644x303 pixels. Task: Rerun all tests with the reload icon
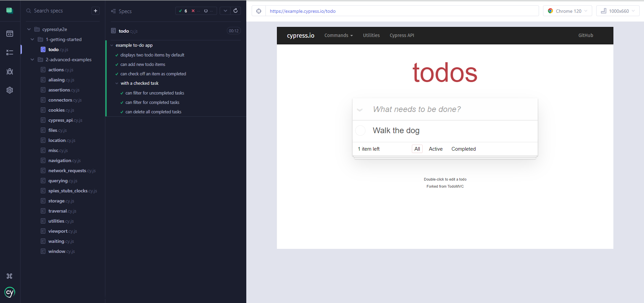pyautogui.click(x=236, y=11)
